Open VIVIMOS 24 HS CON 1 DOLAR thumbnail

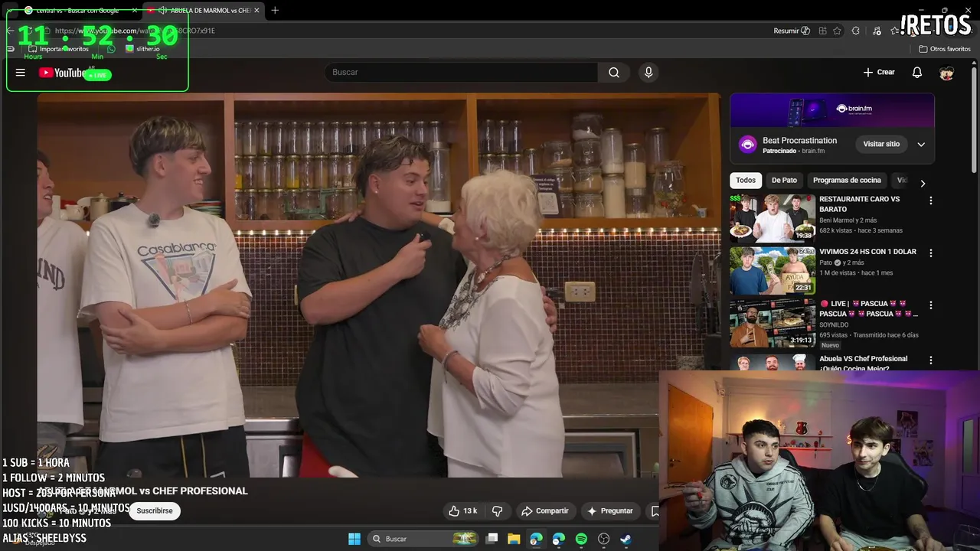(x=773, y=271)
